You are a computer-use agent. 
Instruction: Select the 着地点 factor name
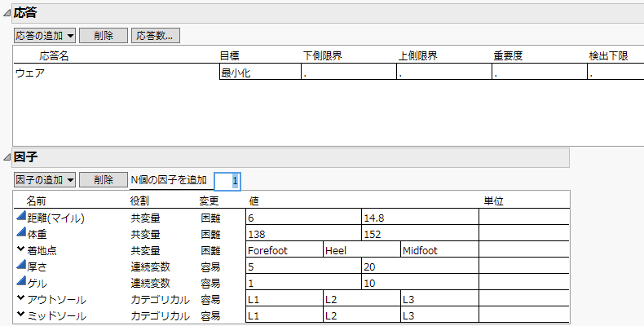[42, 250]
